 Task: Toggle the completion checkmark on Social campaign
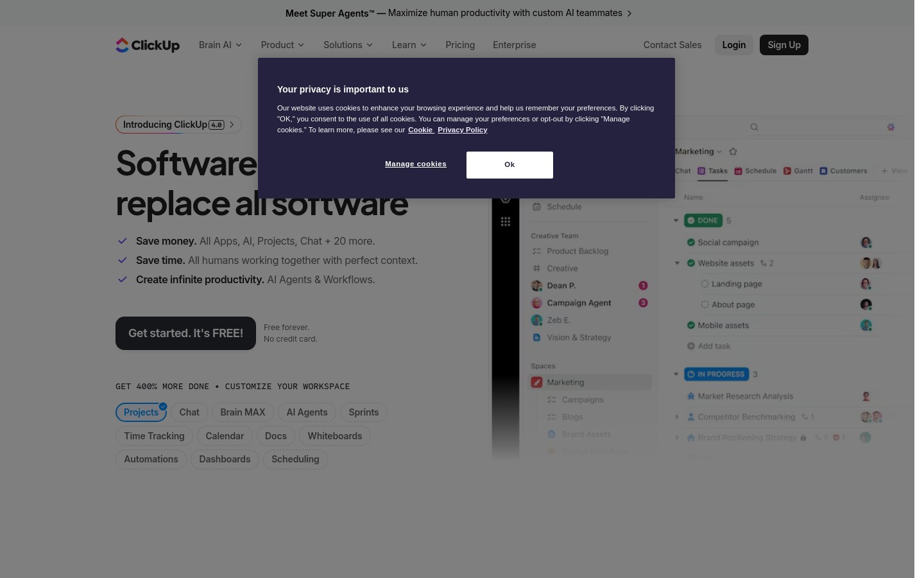tap(690, 242)
